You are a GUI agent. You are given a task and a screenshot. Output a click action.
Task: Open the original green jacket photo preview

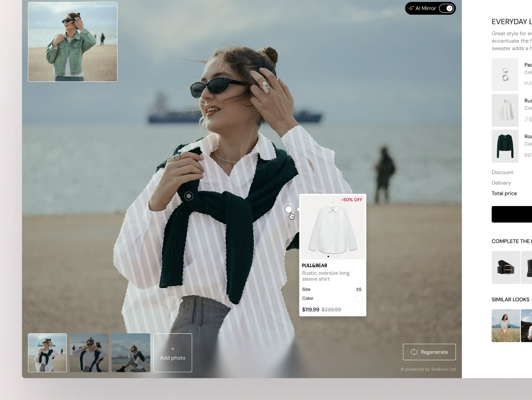click(73, 42)
